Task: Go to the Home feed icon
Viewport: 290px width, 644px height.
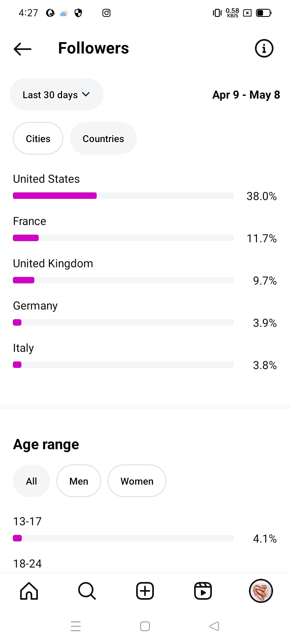Action: click(x=29, y=591)
